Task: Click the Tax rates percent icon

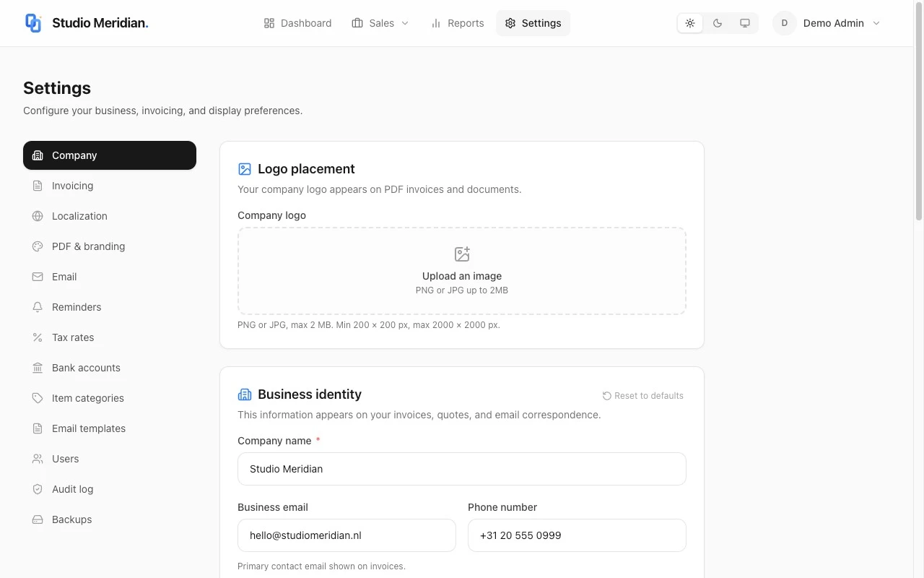Action: pos(38,337)
